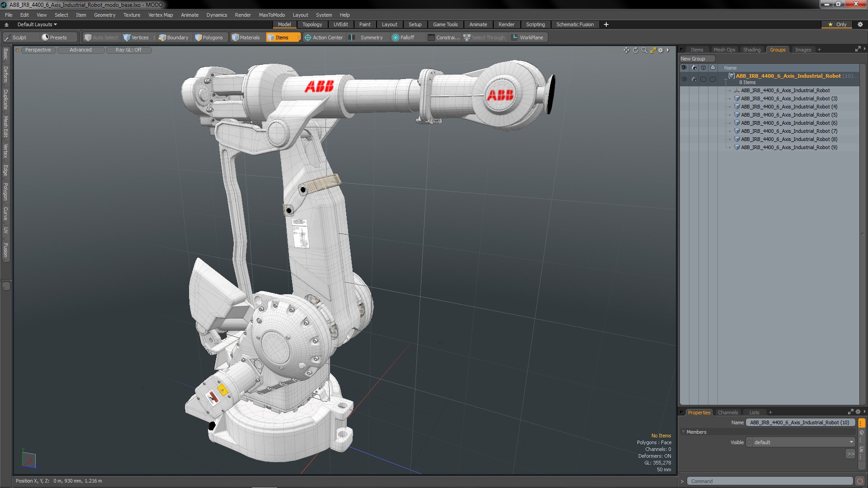Click the render camera column header
The width and height of the screenshot is (868, 488).
[694, 68]
